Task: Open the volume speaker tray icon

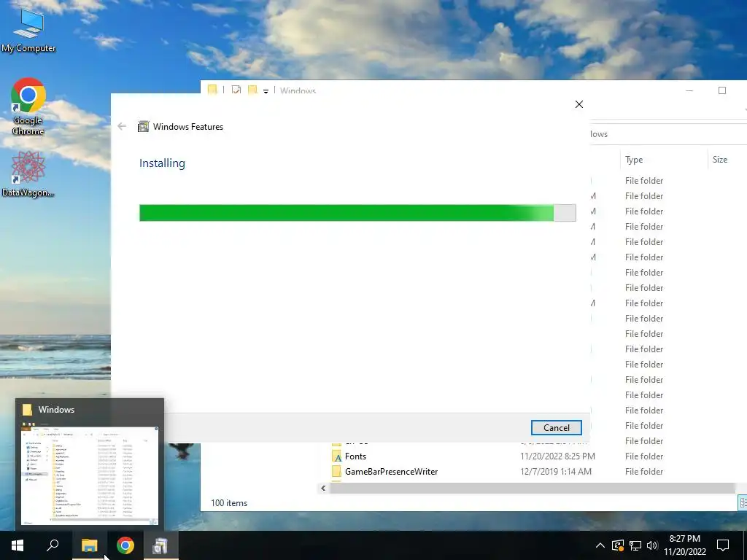Action: [x=652, y=545]
